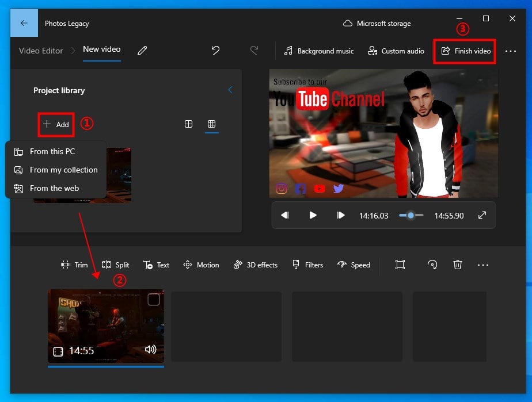Remove black bars with the resize icon
Image resolution: width=532 pixels, height=402 pixels.
pos(400,265)
